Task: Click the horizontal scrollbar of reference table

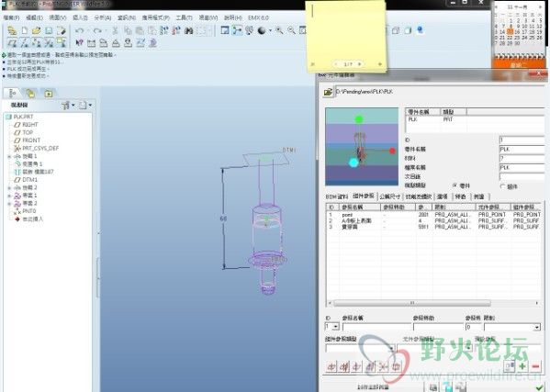Action: click(x=412, y=303)
